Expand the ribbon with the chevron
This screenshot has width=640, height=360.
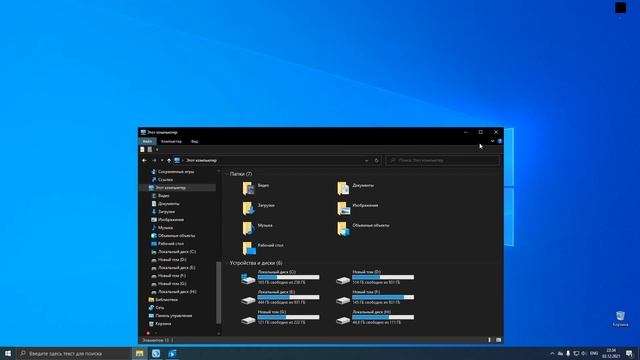tap(492, 141)
